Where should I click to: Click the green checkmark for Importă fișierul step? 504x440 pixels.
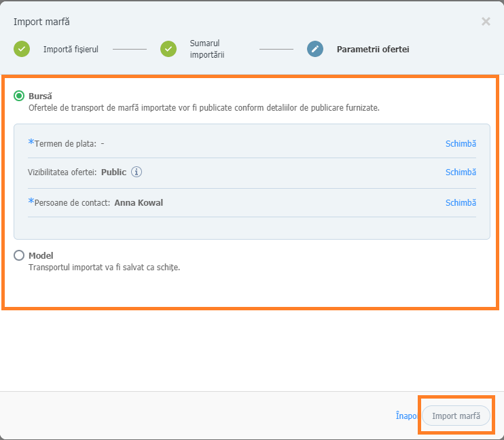coord(22,49)
